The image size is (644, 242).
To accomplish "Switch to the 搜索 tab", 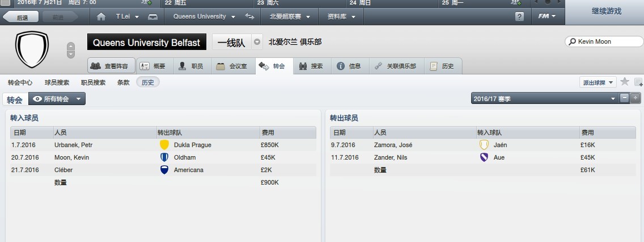I will (312, 66).
